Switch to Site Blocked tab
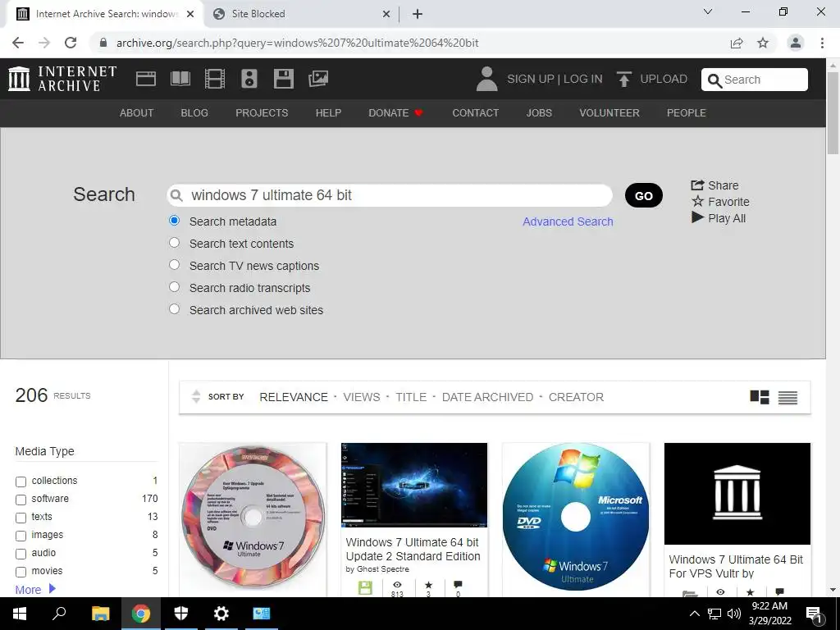Viewport: 840px width, 630px height. pyautogui.click(x=300, y=14)
